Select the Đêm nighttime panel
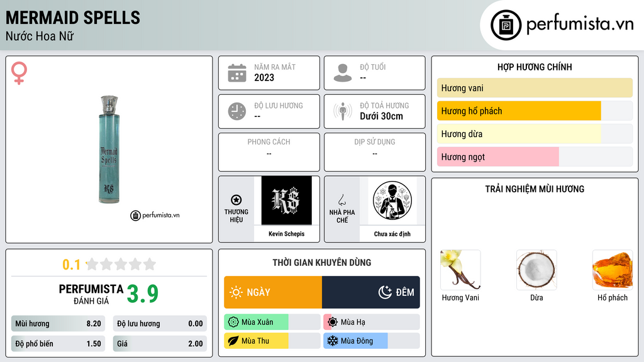 click(x=371, y=292)
